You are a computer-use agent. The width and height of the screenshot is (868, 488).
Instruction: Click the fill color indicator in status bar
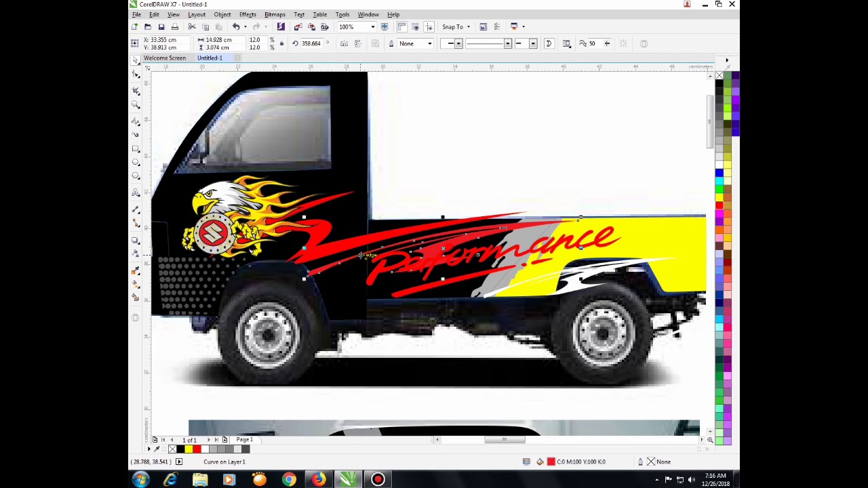coord(551,462)
